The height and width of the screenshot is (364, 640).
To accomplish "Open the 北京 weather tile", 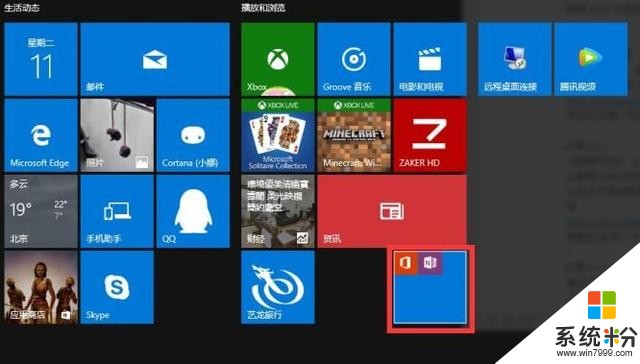I will (x=41, y=211).
